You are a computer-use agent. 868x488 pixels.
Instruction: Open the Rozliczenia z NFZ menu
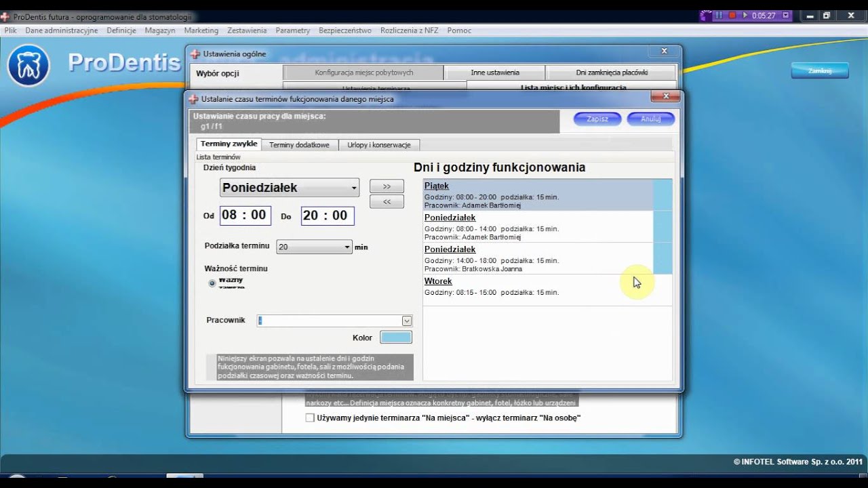coord(410,30)
